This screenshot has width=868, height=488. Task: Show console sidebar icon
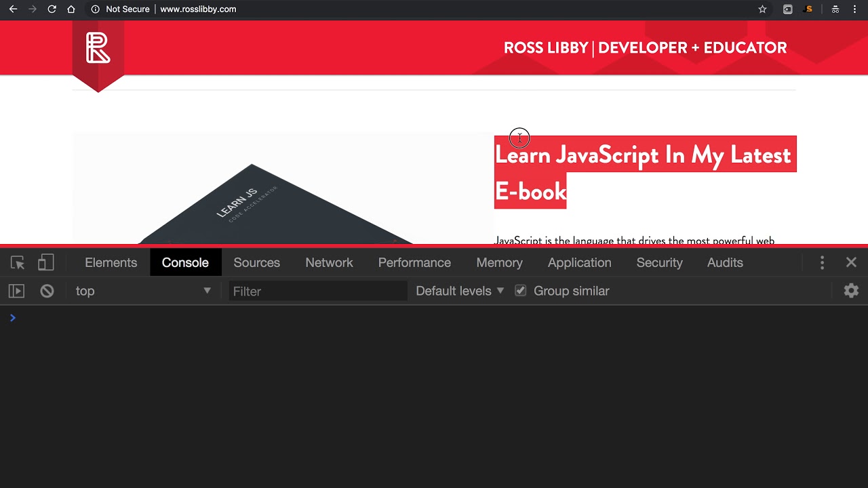point(16,291)
